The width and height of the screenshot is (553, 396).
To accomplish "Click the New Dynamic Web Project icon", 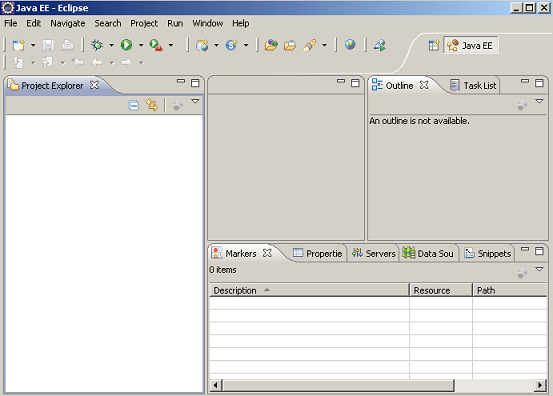I will pyautogui.click(x=202, y=45).
